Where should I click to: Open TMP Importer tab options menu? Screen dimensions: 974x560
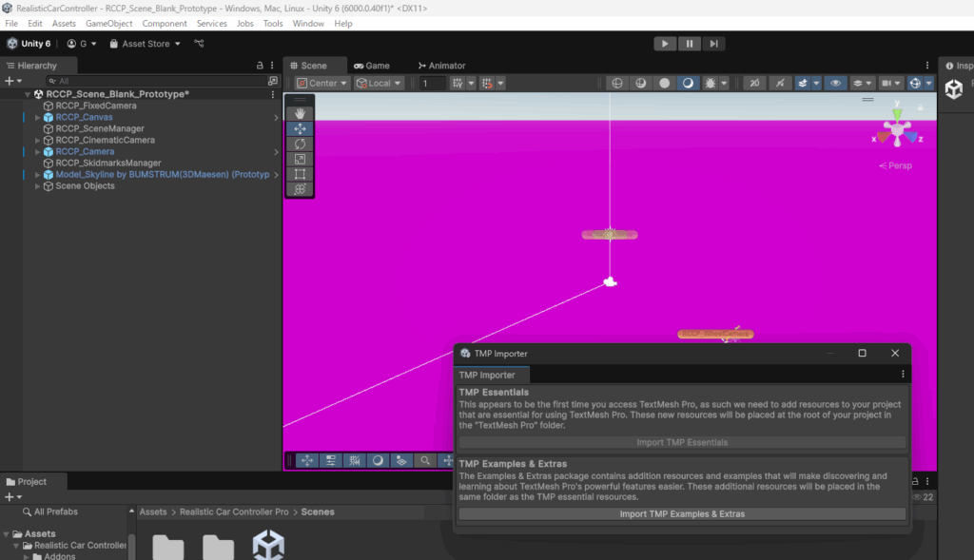coord(903,374)
